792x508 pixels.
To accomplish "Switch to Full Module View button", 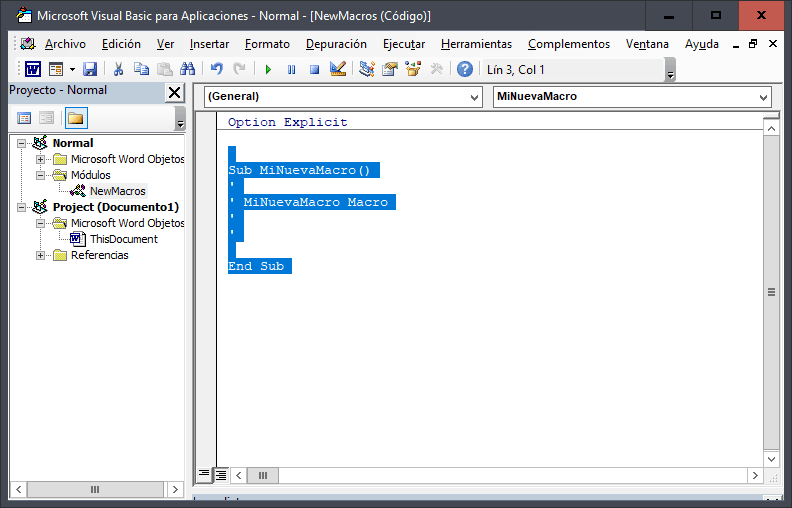I will (x=221, y=475).
